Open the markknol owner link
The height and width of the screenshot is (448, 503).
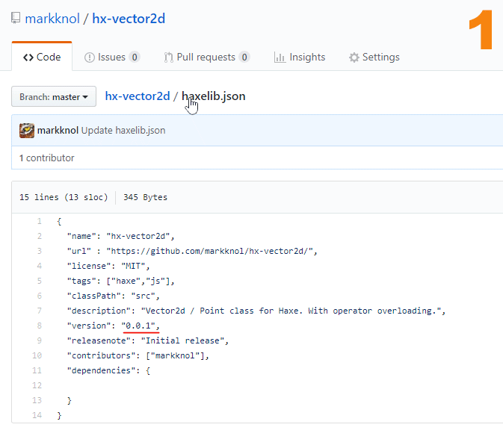click(x=52, y=19)
